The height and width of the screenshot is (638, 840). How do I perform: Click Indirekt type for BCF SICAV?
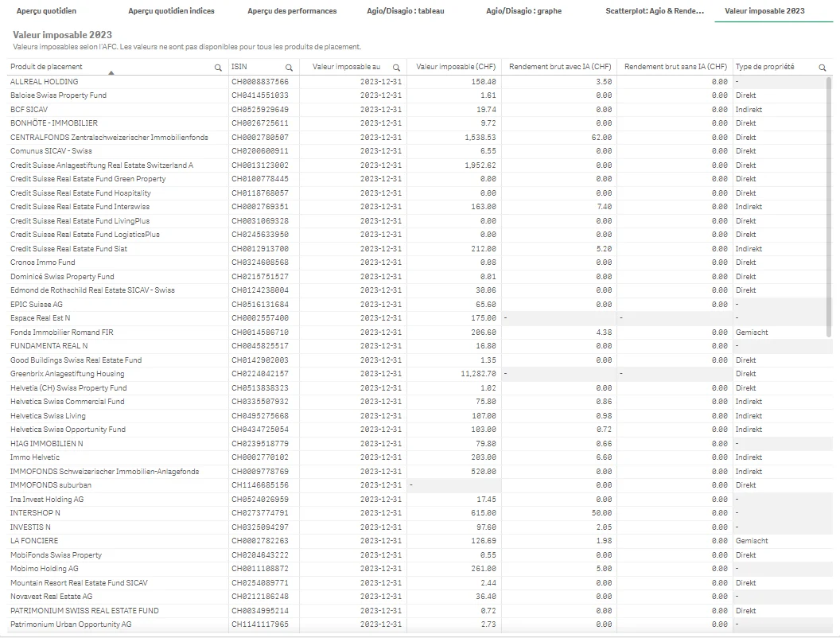[x=749, y=109]
